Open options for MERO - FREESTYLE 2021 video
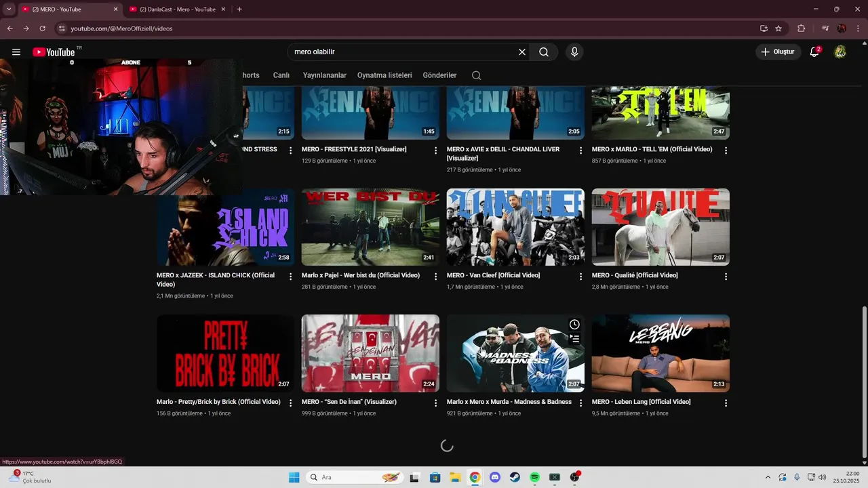This screenshot has width=868, height=488. 436,150
